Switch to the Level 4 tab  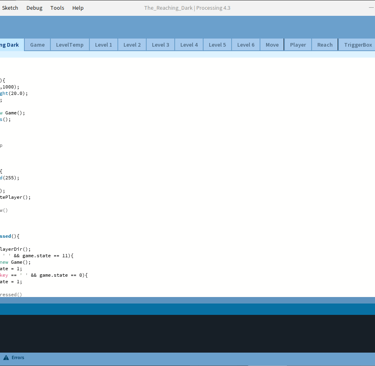[189, 45]
